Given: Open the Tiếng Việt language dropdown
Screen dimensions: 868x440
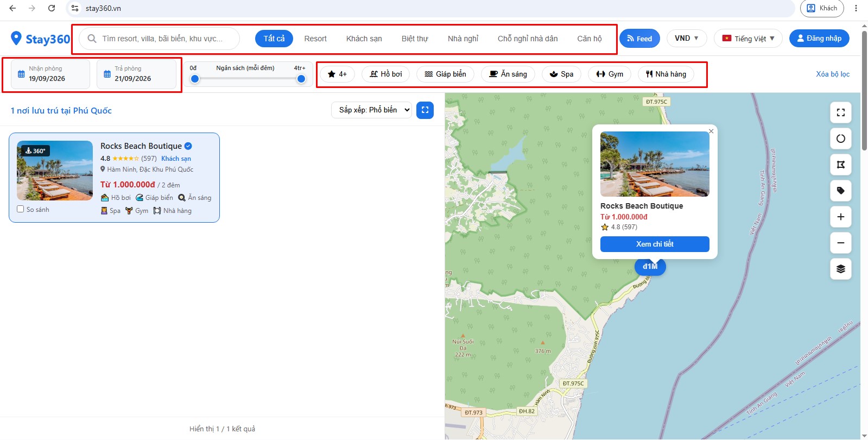Looking at the screenshot, I should coord(748,38).
